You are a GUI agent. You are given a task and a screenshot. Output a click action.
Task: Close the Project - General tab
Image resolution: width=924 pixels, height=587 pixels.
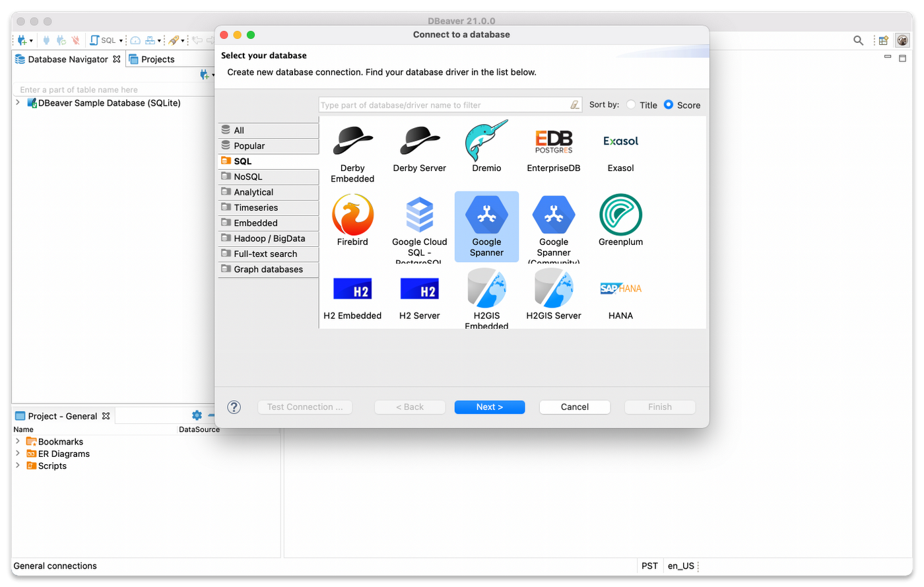click(106, 416)
